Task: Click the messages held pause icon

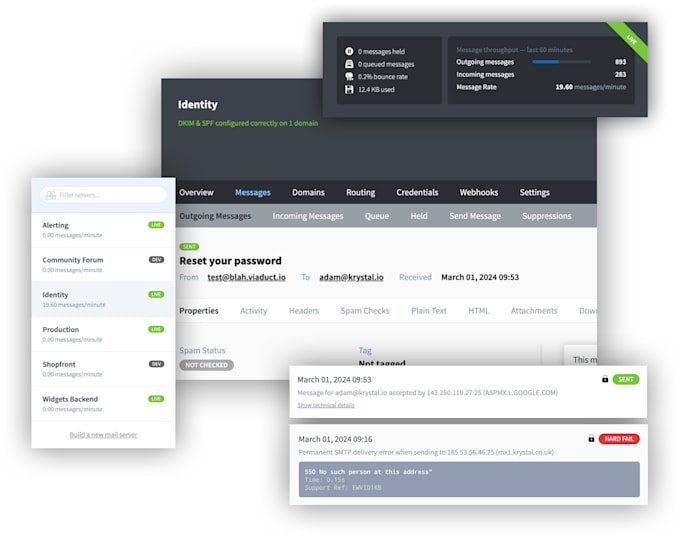Action: pyautogui.click(x=349, y=51)
